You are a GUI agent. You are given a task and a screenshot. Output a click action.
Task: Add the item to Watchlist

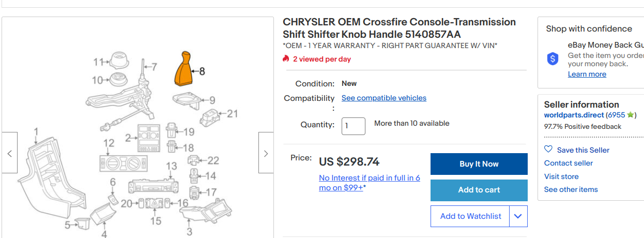tap(470, 216)
